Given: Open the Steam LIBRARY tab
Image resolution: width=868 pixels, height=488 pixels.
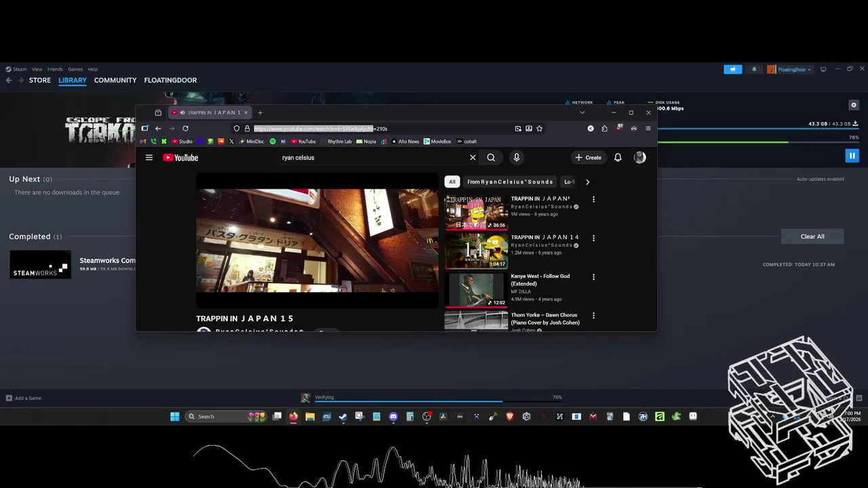Looking at the screenshot, I should click(x=73, y=80).
